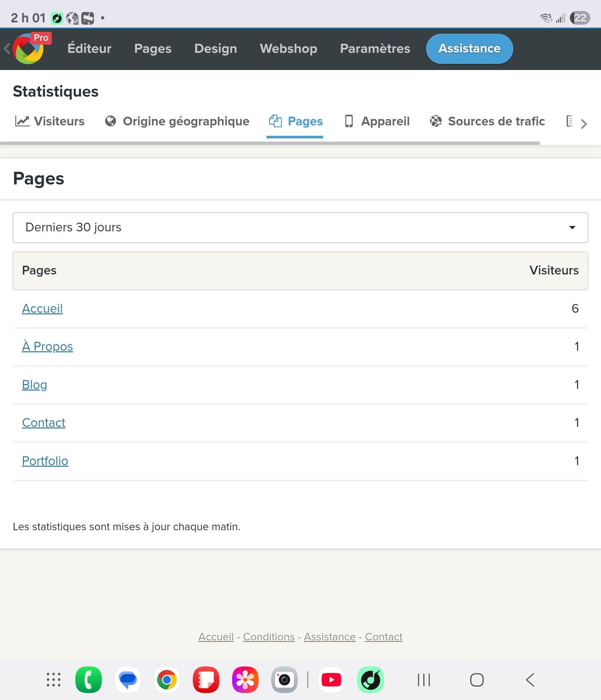
Task: Open the YouTube app icon
Action: [x=331, y=680]
